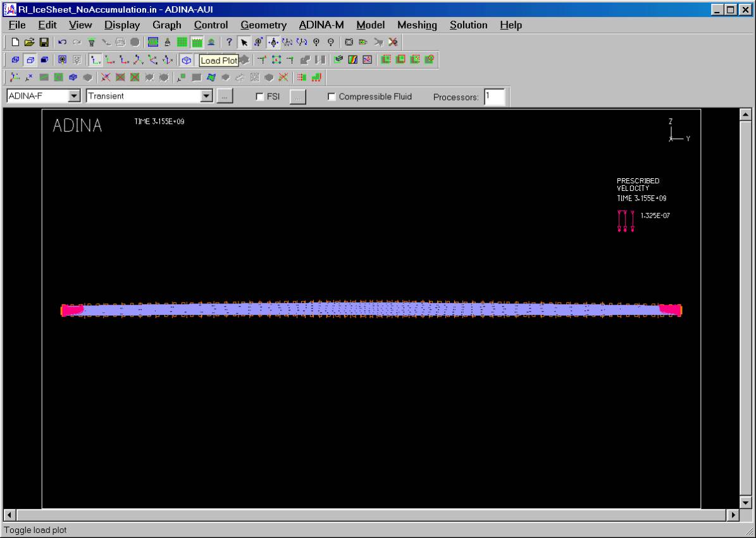Click the Save file icon
The height and width of the screenshot is (538, 756).
[44, 42]
